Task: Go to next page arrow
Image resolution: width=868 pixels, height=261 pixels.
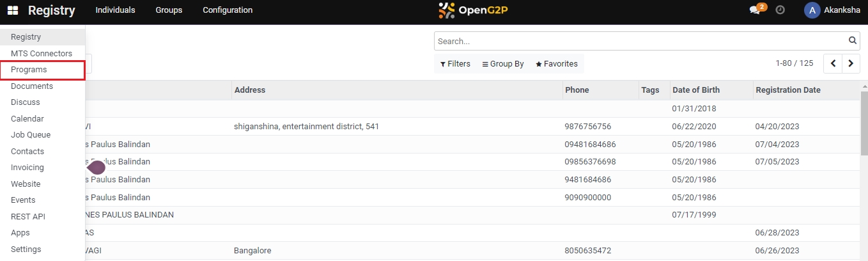Action: pyautogui.click(x=851, y=63)
